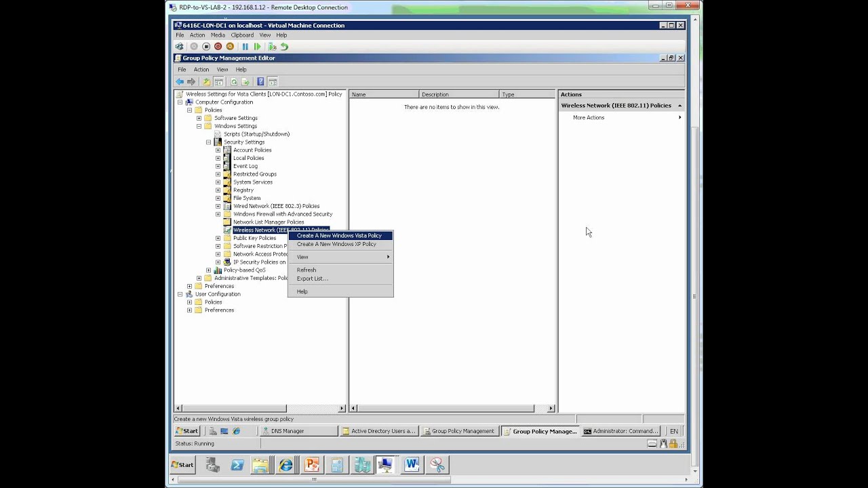Click the Description column header
Screen dimensions: 868x488
[458, 95]
